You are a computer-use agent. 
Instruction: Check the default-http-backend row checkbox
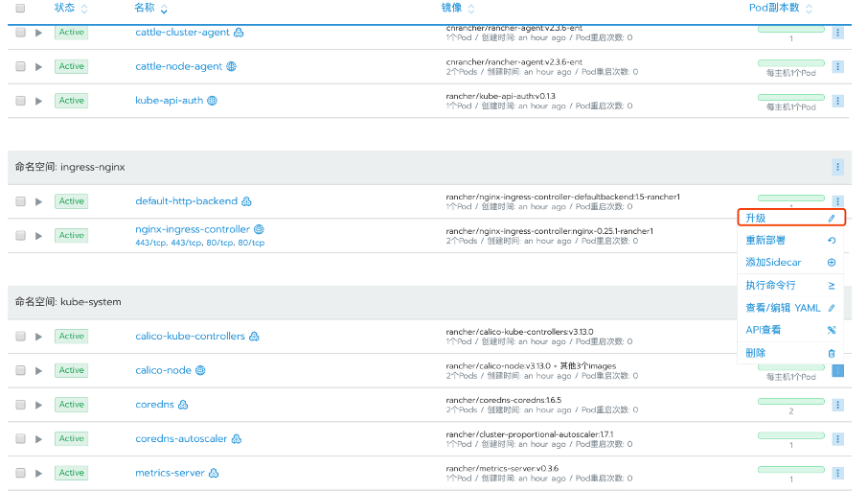click(20, 201)
